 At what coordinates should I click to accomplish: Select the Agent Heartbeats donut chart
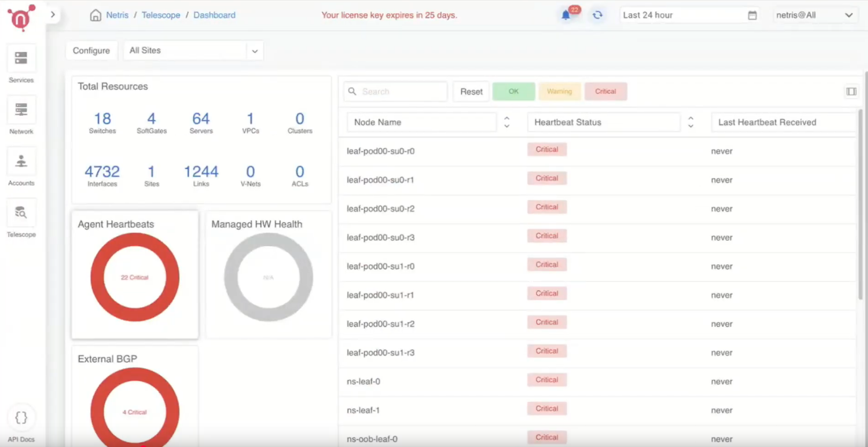[135, 277]
